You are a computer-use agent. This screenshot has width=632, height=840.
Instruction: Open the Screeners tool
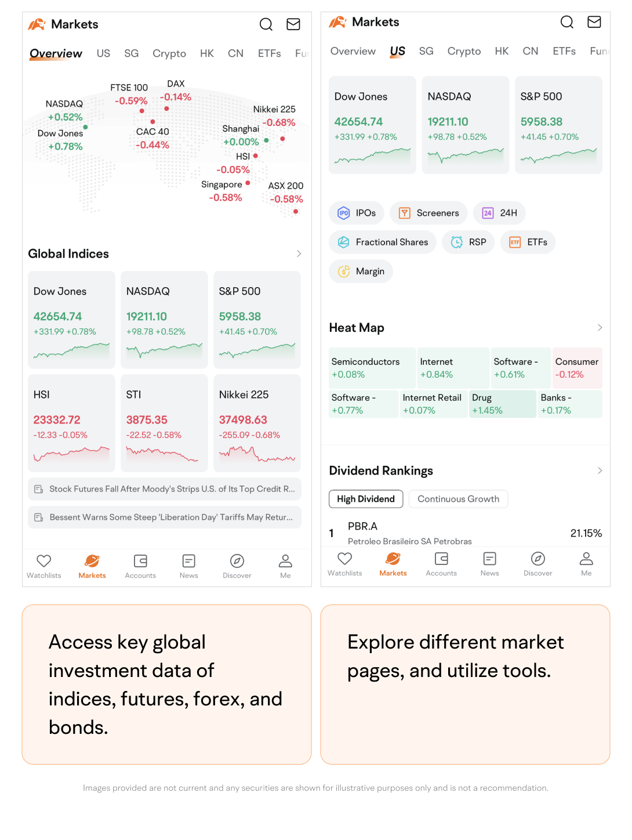[x=428, y=213]
